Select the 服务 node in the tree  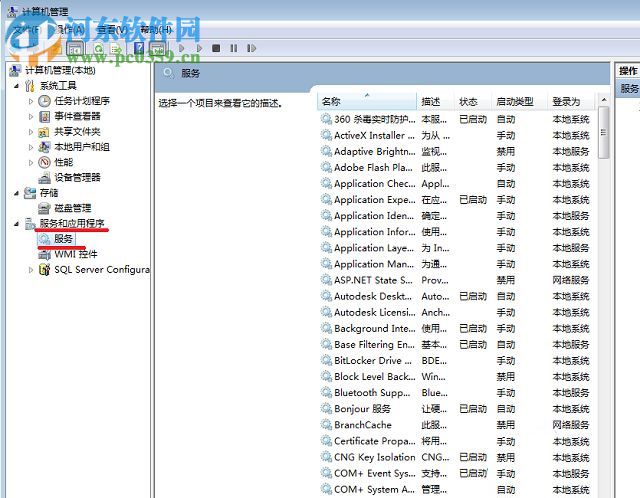(63, 239)
